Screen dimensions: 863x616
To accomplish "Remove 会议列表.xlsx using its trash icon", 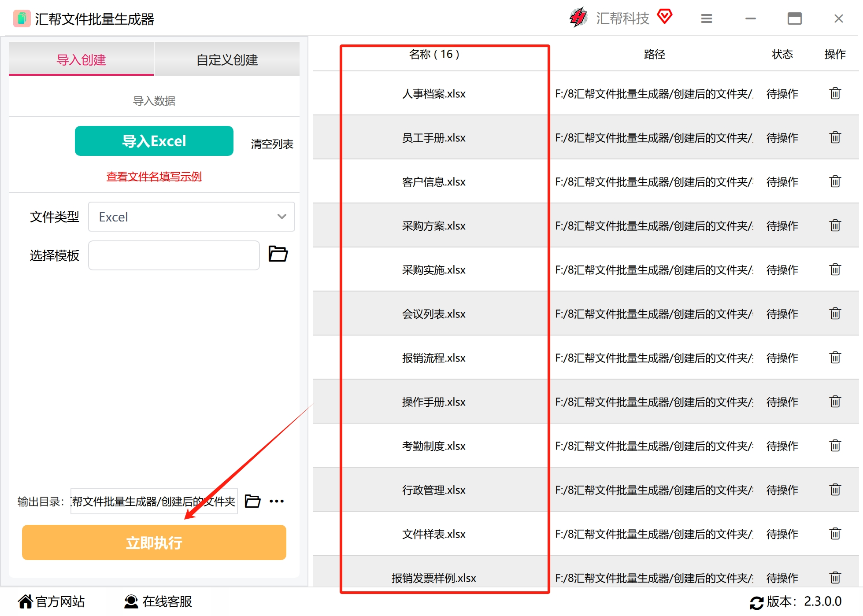I will click(x=835, y=314).
